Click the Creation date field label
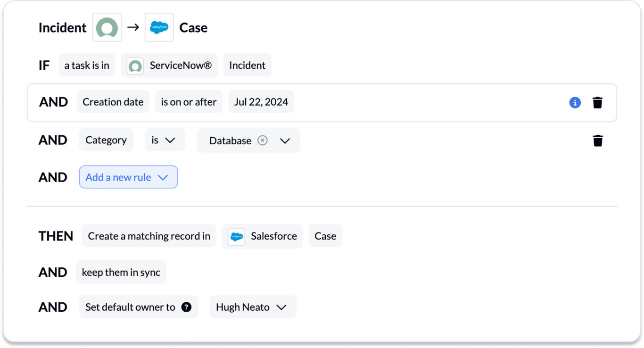This screenshot has width=644, height=348. [113, 101]
